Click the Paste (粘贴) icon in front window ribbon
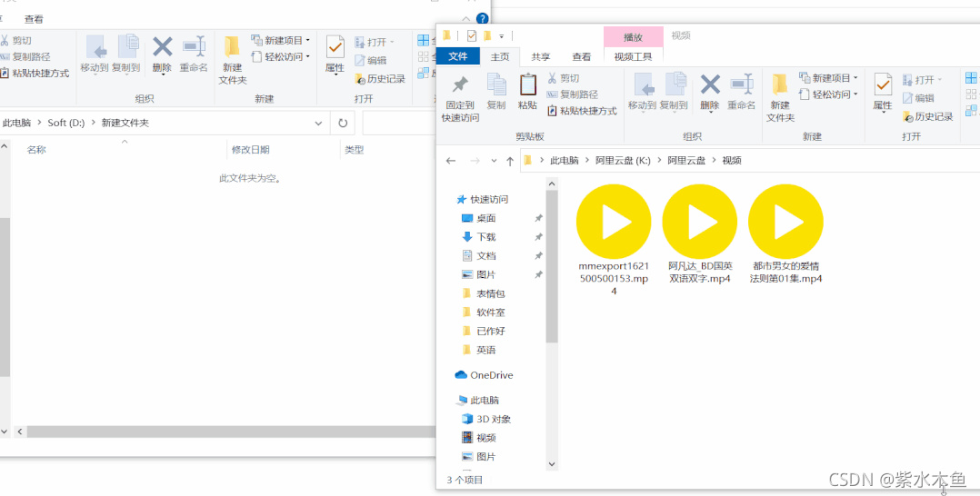Image resolution: width=980 pixels, height=496 pixels. point(527,92)
